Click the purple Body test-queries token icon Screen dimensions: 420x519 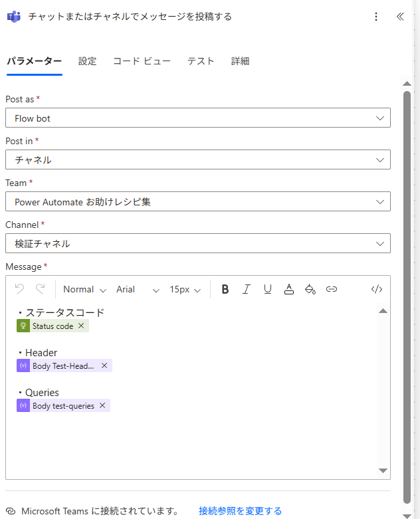pos(23,405)
